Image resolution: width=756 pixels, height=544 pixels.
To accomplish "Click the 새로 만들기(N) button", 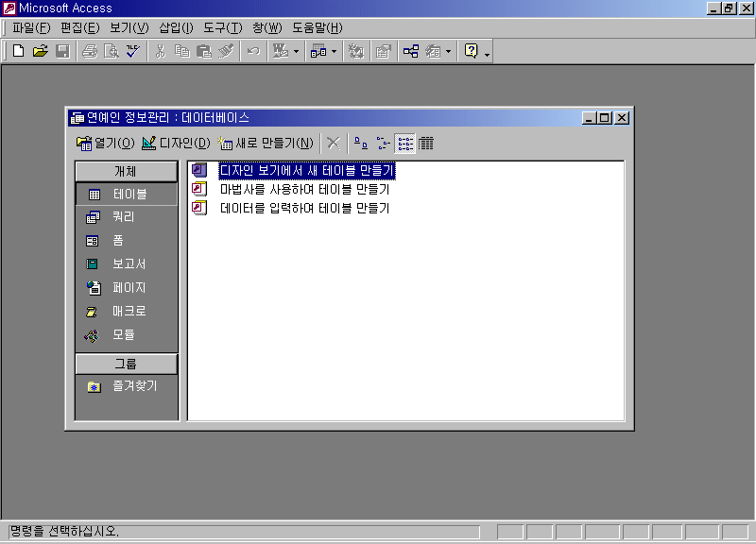I will pos(266,144).
